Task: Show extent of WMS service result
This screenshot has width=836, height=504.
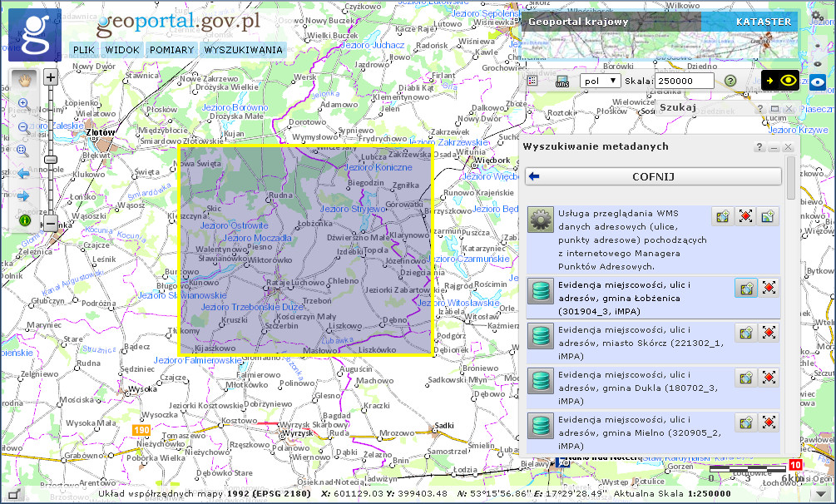Action: (x=723, y=216)
